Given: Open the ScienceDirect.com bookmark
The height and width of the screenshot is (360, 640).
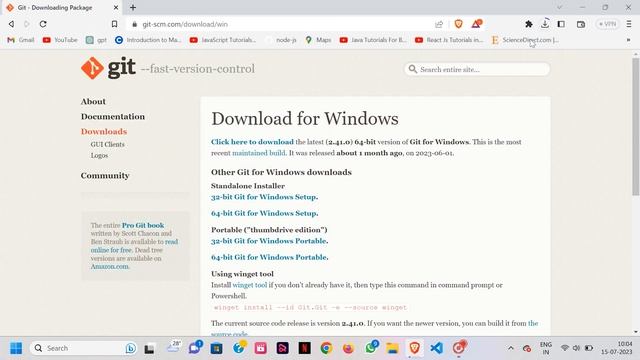Looking at the screenshot, I should pyautogui.click(x=525, y=40).
